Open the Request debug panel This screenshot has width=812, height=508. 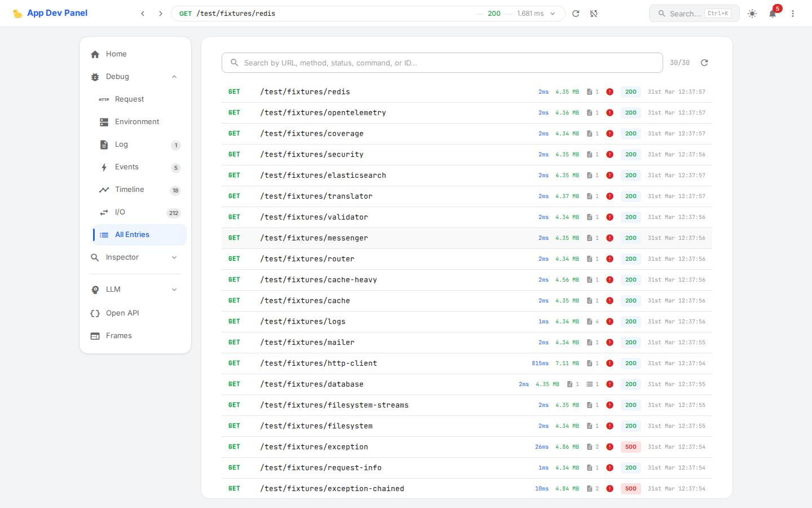point(128,99)
